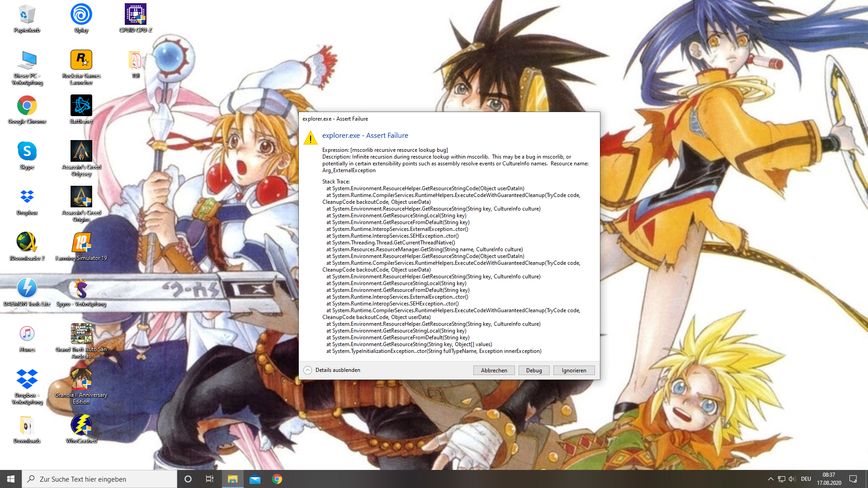Click the Uplay desktop icon

(x=81, y=14)
